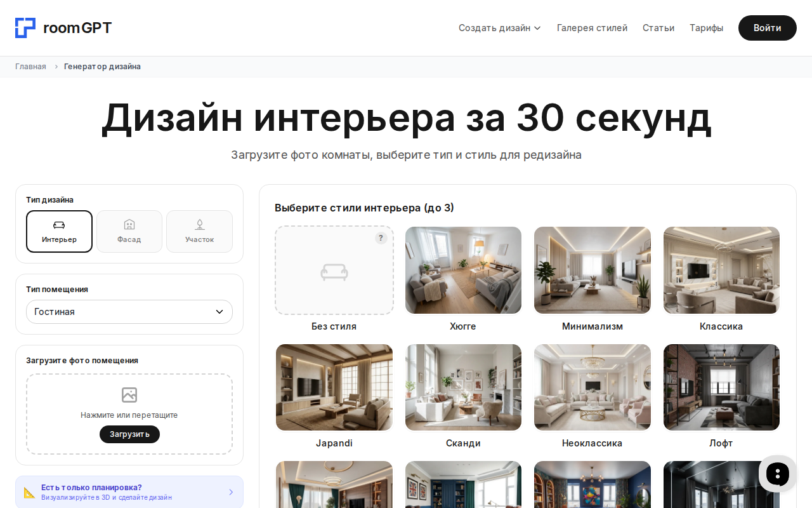Select the Интерьер design type

coord(59,231)
